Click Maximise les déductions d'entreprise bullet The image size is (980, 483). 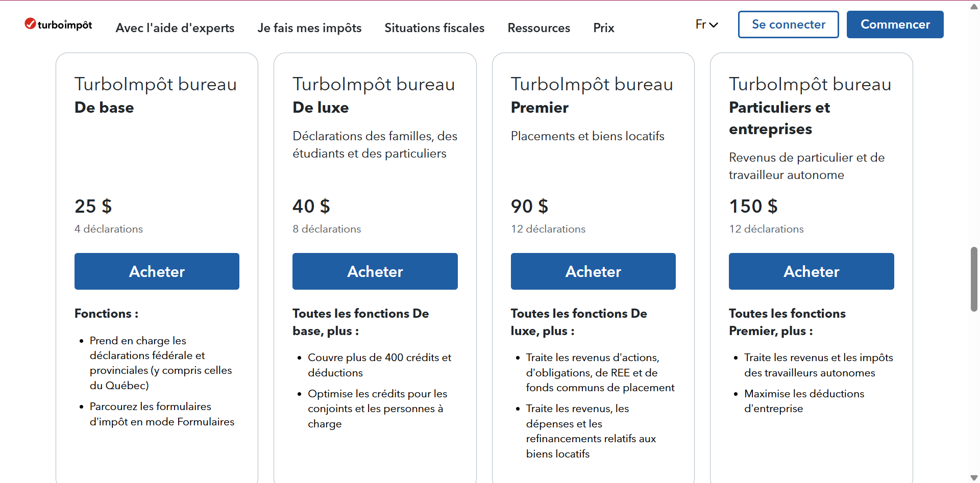pos(804,401)
